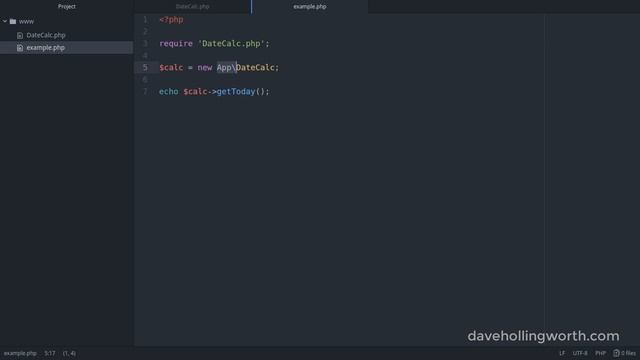Click line number 5 in the gutter
The image size is (640, 360).
[145, 67]
